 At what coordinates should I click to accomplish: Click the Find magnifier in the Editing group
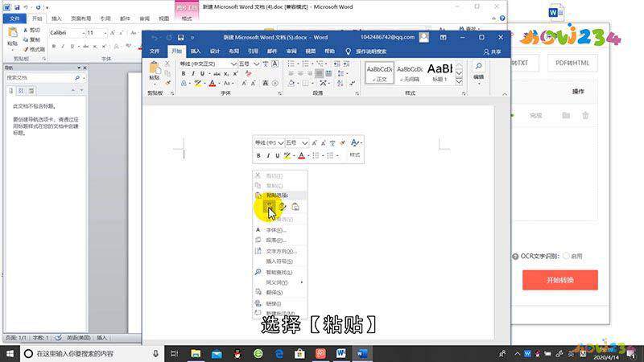pyautogui.click(x=478, y=67)
